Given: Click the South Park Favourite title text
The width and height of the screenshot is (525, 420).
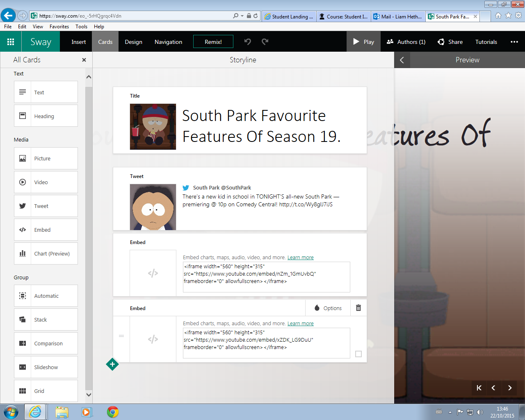Looking at the screenshot, I should pyautogui.click(x=262, y=126).
